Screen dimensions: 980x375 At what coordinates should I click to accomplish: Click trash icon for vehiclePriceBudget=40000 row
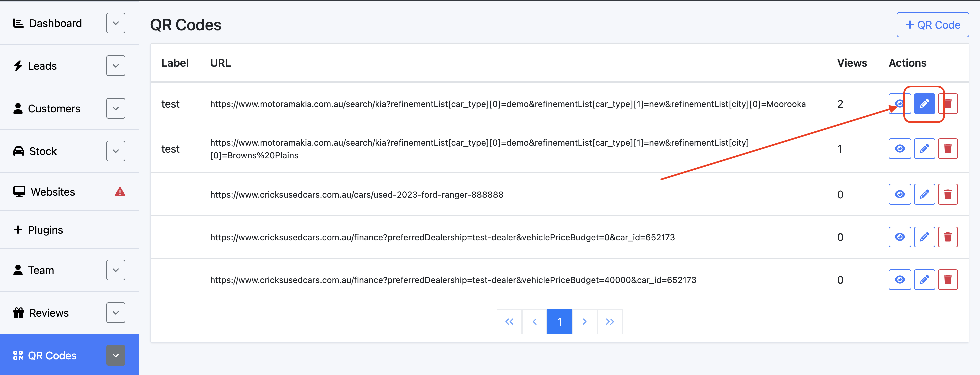click(x=947, y=280)
